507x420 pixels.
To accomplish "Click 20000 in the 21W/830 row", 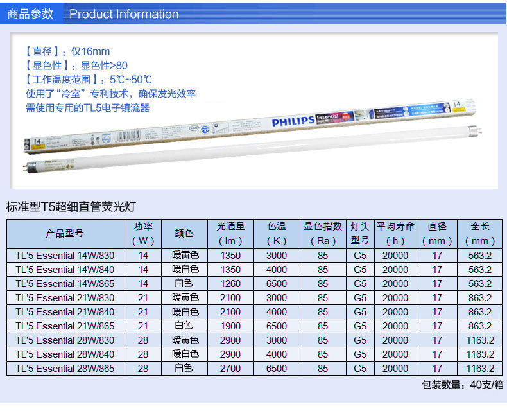I will 395,298.
